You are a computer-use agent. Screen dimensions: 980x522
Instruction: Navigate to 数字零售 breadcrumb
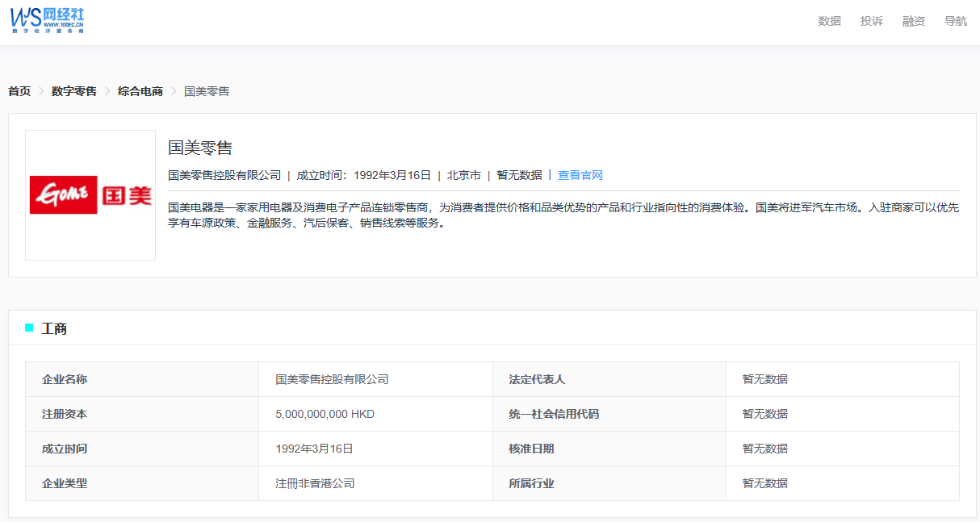point(73,91)
